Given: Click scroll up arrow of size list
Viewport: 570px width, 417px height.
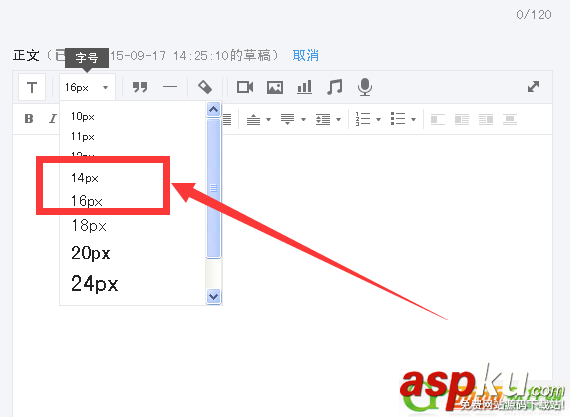Looking at the screenshot, I should pos(214,109).
